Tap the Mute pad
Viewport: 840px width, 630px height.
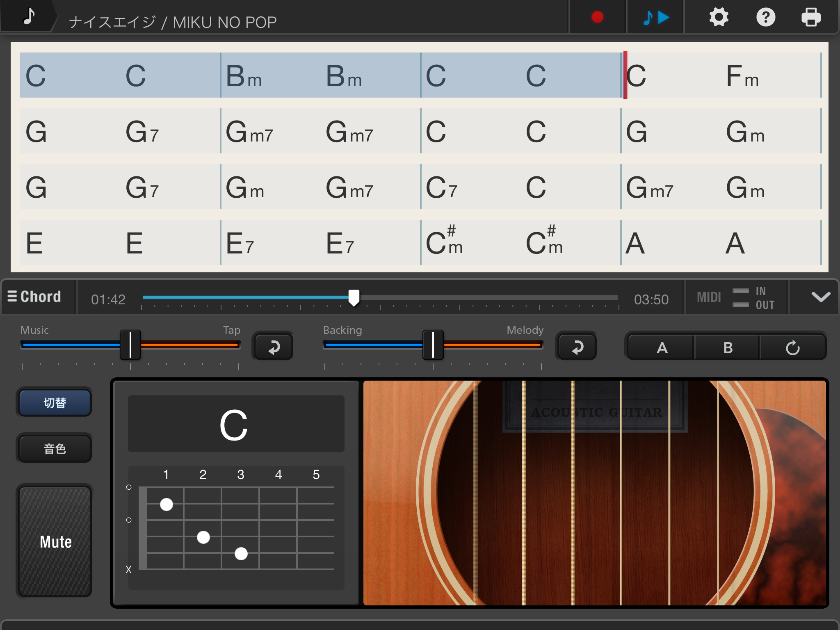point(55,542)
